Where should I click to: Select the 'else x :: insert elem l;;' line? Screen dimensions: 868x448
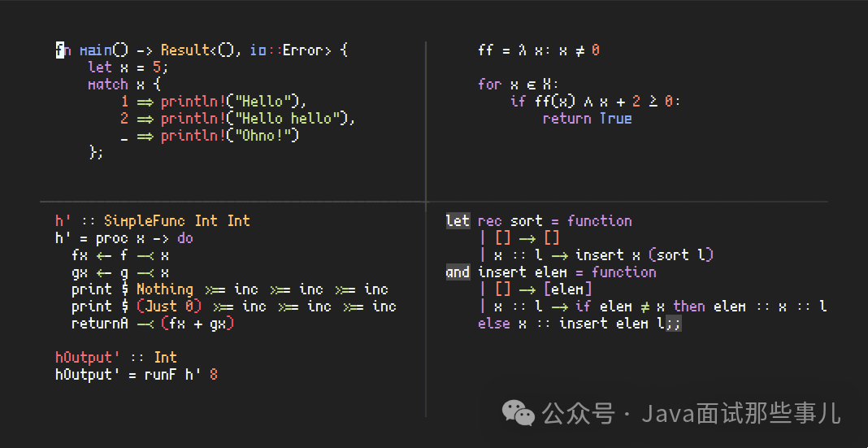(x=579, y=324)
